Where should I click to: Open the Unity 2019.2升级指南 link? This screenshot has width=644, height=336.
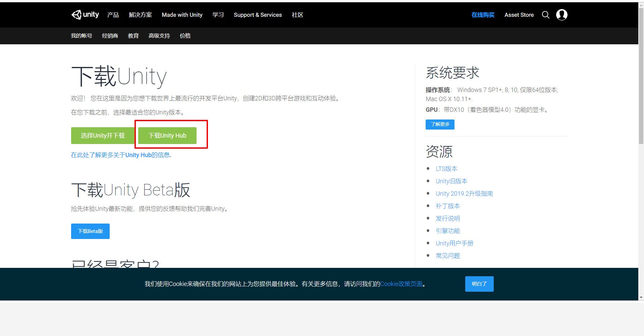click(464, 194)
